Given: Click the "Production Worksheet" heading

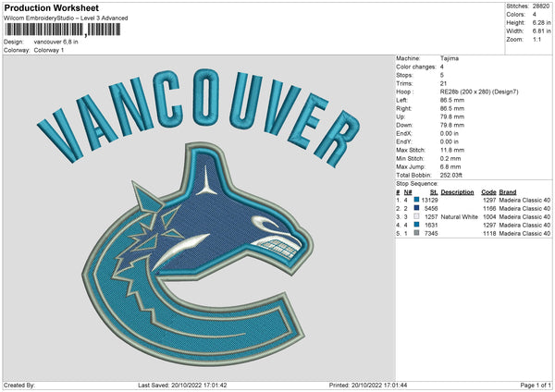Looking at the screenshot, I should tap(51, 7).
